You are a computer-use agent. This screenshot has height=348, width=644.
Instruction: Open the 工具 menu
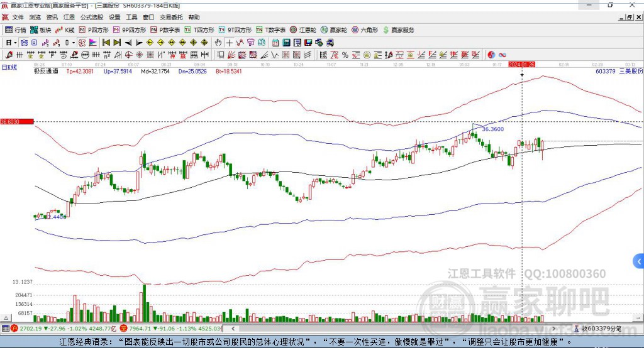click(x=131, y=17)
